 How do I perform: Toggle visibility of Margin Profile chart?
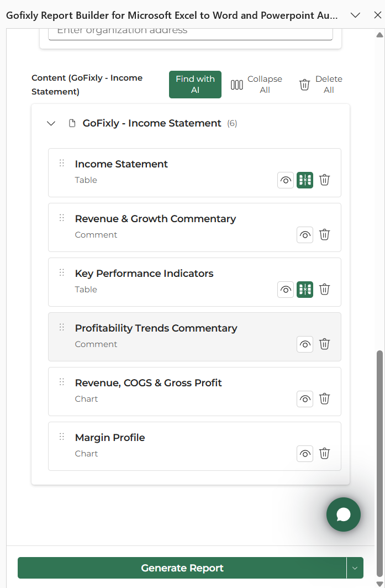pyautogui.click(x=305, y=454)
